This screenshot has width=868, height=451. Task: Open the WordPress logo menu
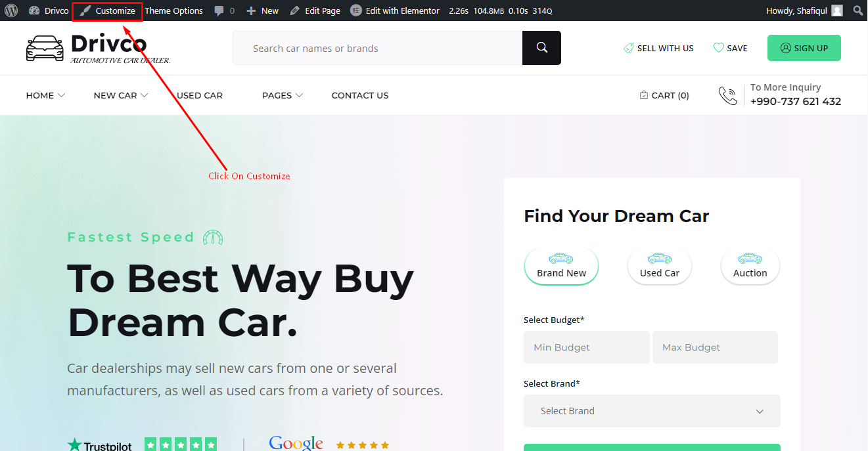pos(11,11)
